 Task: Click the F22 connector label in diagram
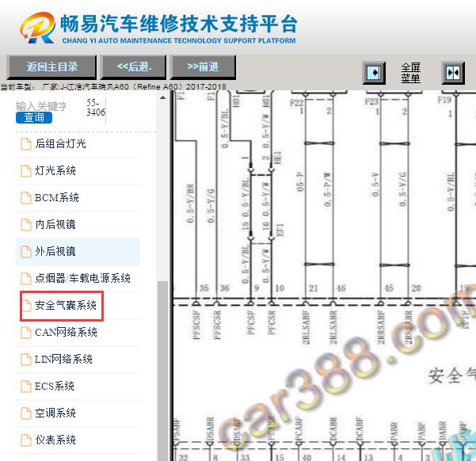pyautogui.click(x=296, y=103)
